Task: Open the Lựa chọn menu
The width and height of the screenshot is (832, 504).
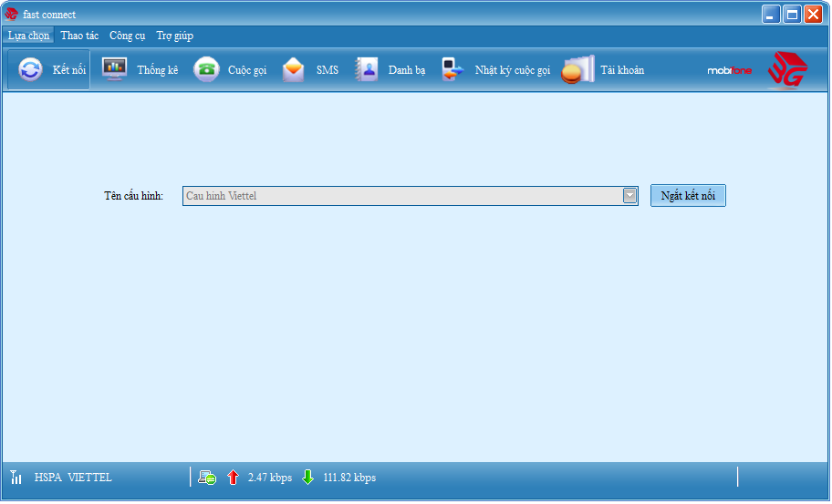Action: [28, 36]
